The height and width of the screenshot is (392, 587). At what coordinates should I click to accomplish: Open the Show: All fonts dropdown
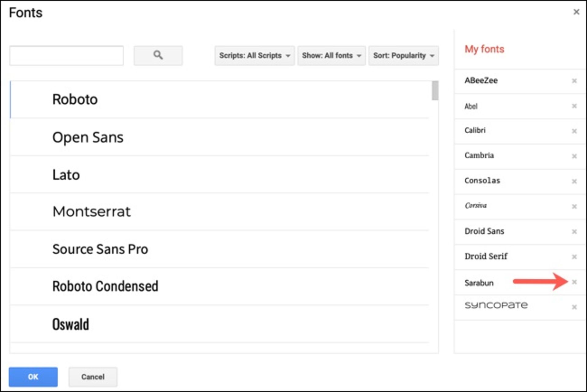tap(331, 56)
